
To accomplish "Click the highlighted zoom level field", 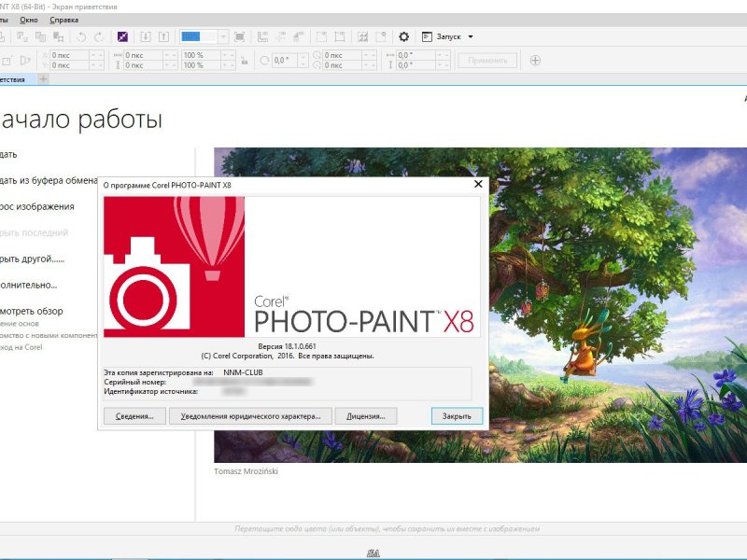I will 199,36.
